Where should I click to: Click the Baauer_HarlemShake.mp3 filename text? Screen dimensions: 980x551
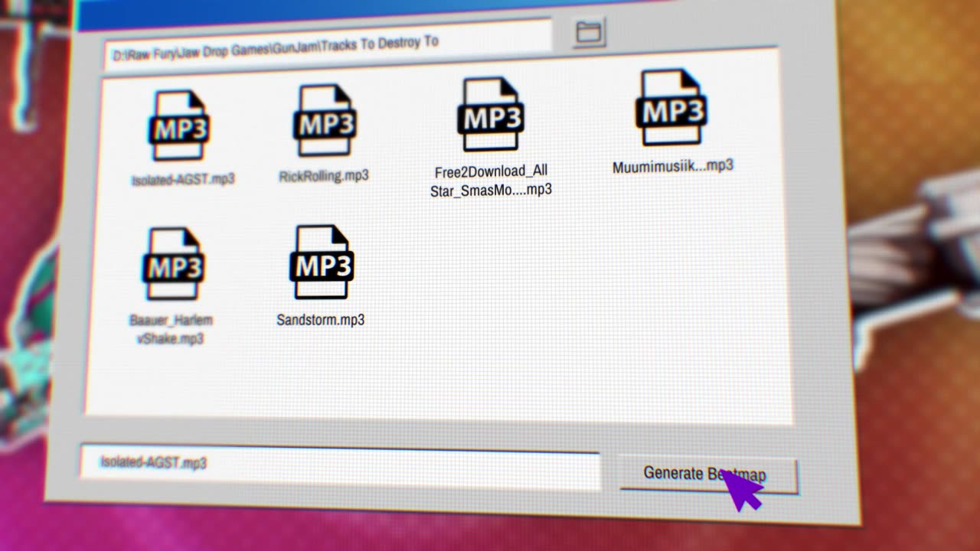click(171, 329)
